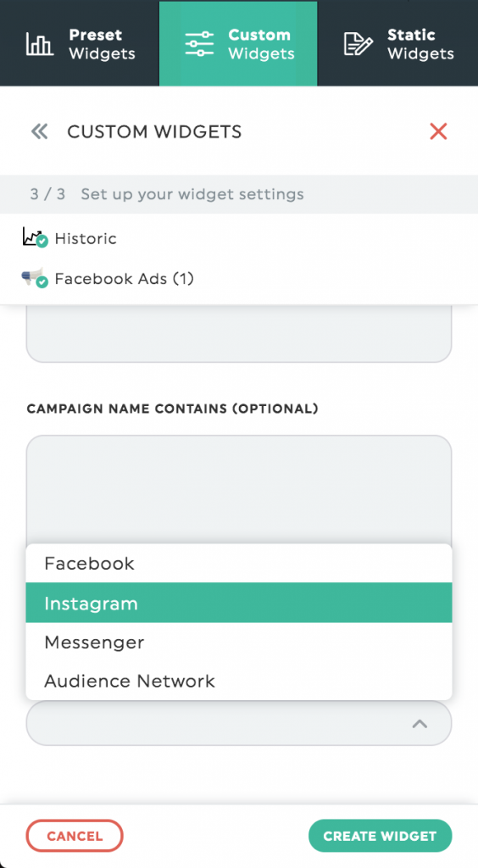The height and width of the screenshot is (868, 478).
Task: Collapse dropdown using the up chevron
Action: [420, 724]
